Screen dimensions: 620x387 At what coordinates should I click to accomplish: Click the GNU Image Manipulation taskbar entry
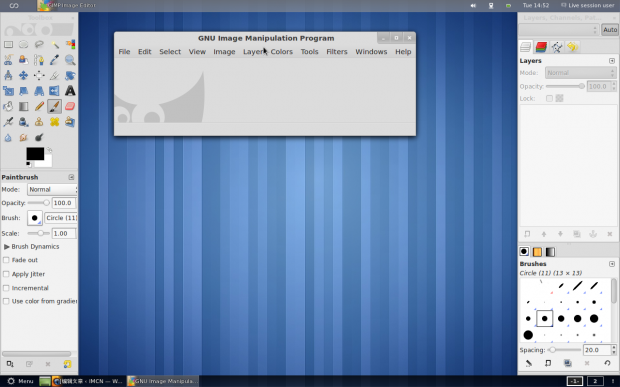pyautogui.click(x=163, y=381)
